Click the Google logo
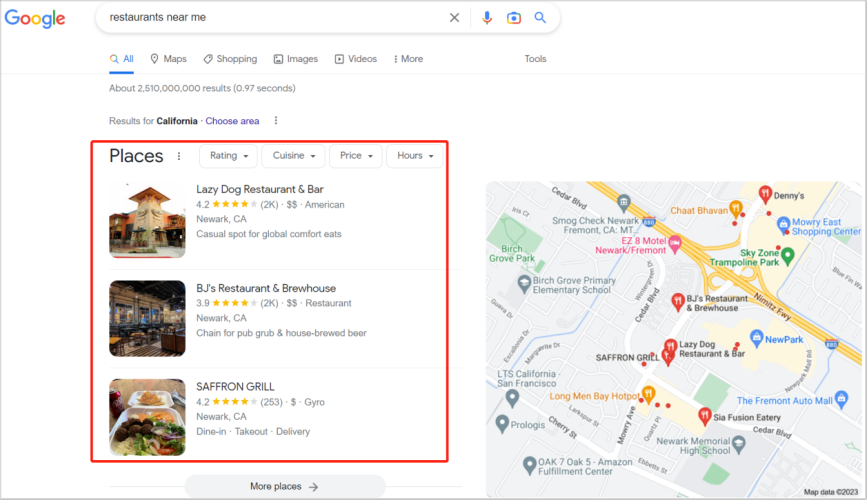This screenshot has width=867, height=500. point(36,18)
